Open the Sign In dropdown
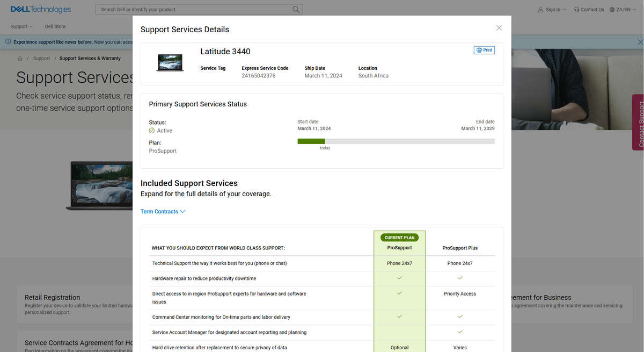The image size is (644, 352). [552, 10]
